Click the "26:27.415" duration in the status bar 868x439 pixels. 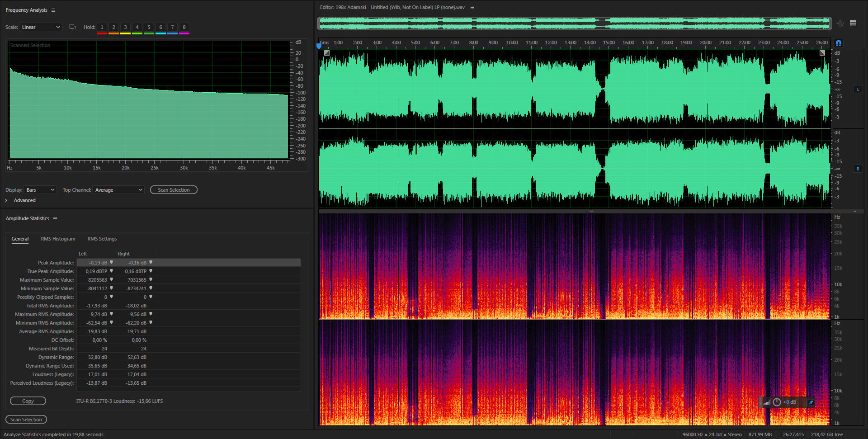point(793,434)
